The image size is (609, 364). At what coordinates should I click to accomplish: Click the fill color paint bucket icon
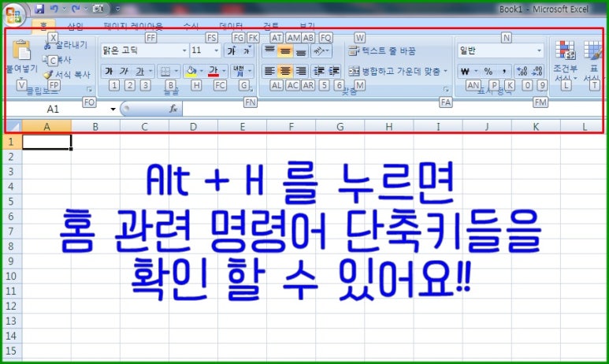(x=191, y=71)
